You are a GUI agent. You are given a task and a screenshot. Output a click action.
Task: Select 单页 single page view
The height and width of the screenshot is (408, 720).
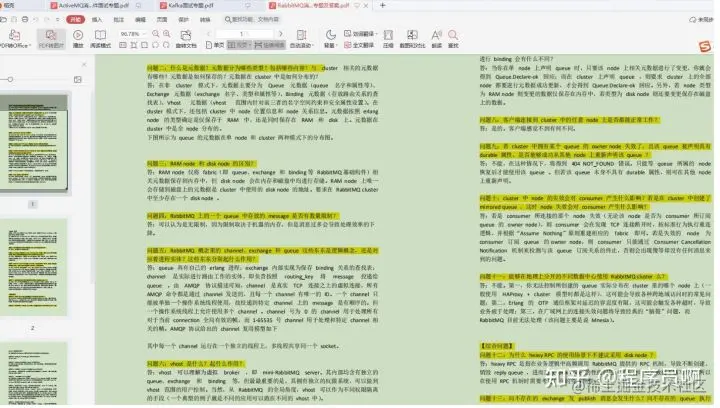point(215,45)
